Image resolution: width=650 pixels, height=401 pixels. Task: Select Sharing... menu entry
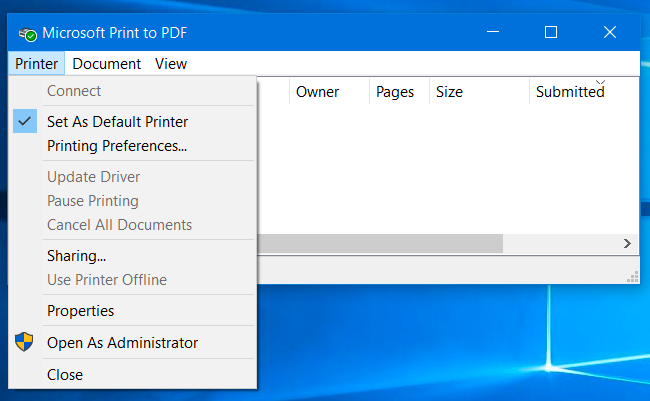(x=76, y=255)
